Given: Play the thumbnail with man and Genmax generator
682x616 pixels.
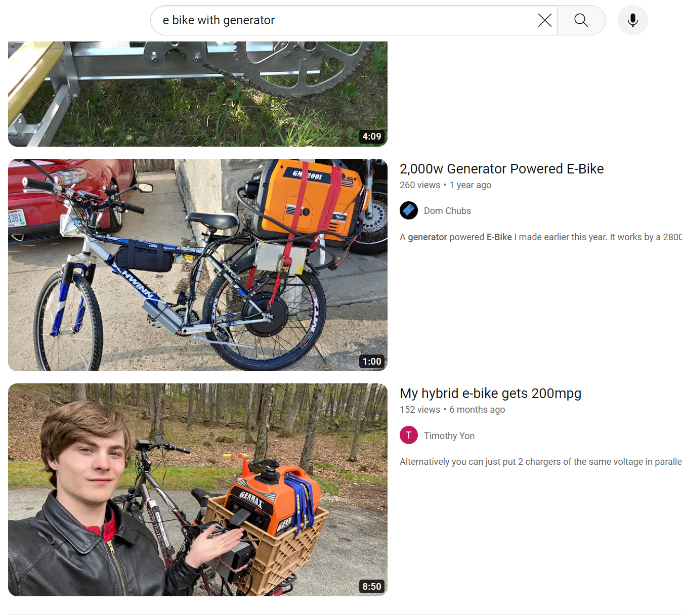Looking at the screenshot, I should coord(198,490).
